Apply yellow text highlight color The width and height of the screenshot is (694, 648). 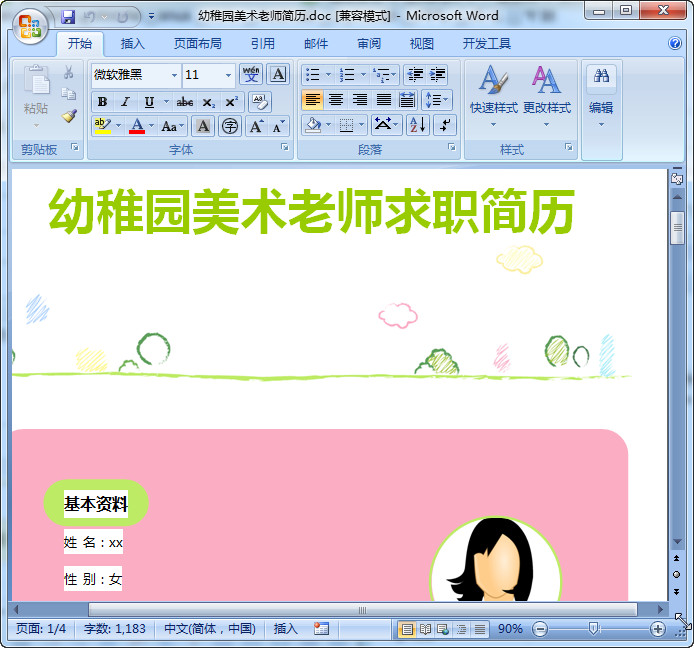coord(103,126)
